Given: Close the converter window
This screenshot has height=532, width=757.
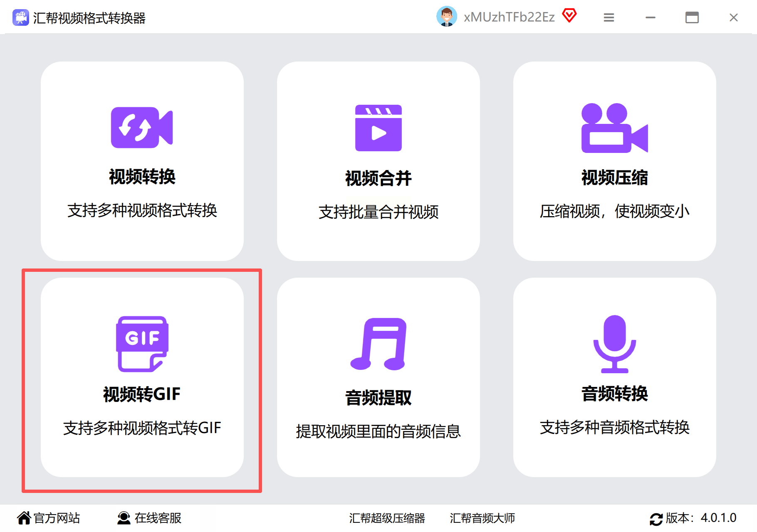Looking at the screenshot, I should coord(734,17).
